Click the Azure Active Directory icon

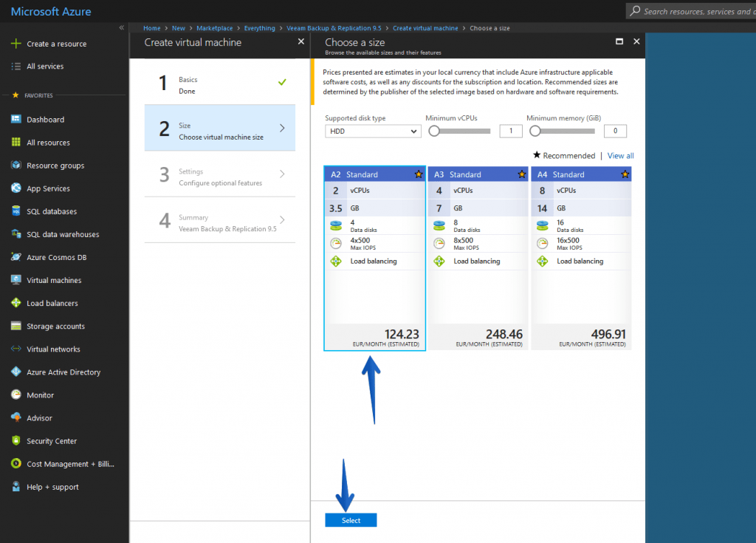[16, 372]
